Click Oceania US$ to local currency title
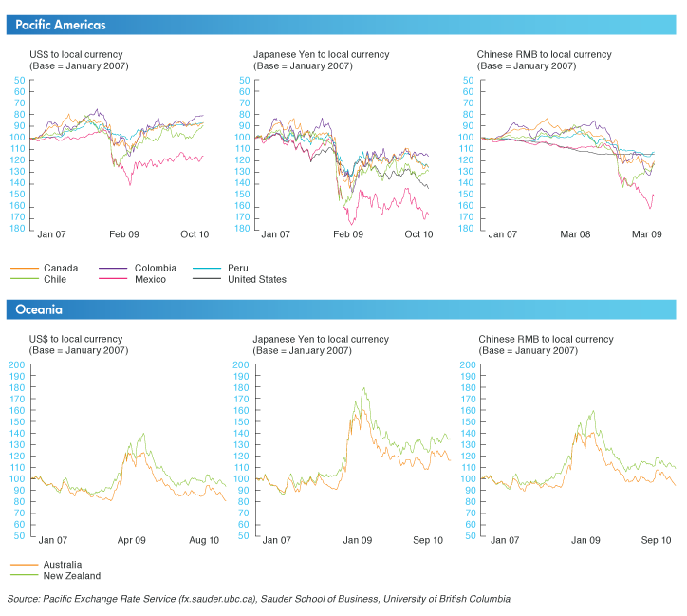Image resolution: width=687 pixels, height=616 pixels. 79,345
